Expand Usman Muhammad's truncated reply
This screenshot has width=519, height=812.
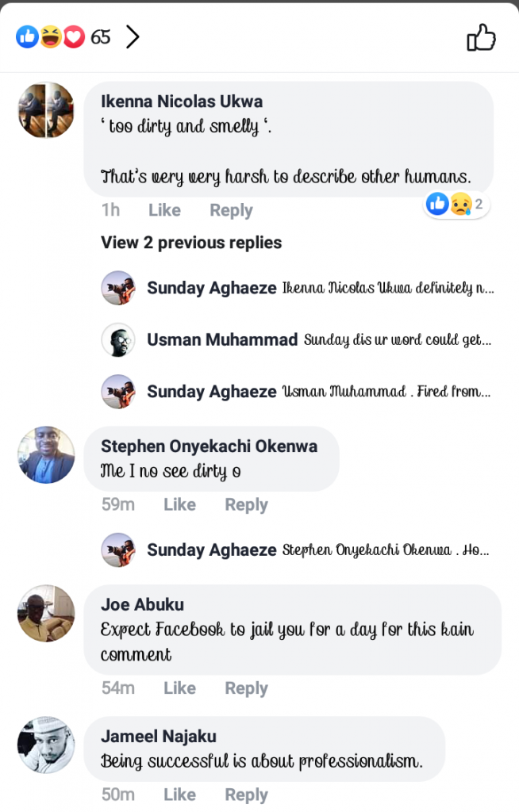[x=397, y=340]
